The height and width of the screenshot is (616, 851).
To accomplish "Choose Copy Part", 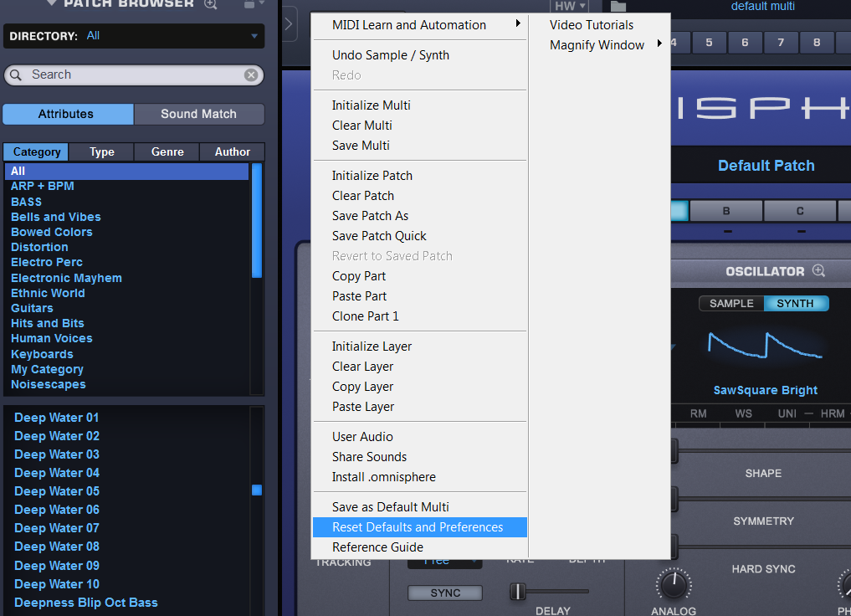I will [x=420, y=276].
